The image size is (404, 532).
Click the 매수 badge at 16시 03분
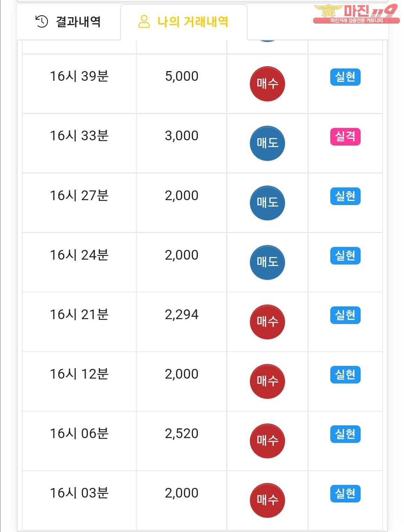pyautogui.click(x=267, y=500)
